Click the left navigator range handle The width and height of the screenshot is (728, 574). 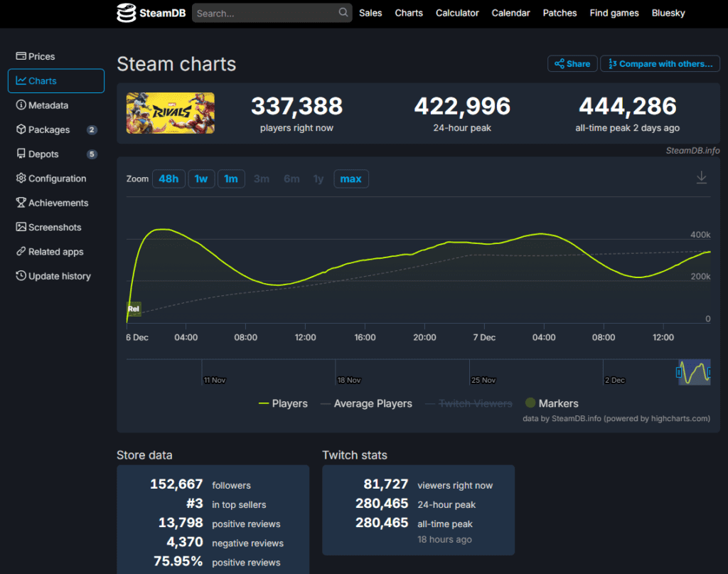coord(679,372)
